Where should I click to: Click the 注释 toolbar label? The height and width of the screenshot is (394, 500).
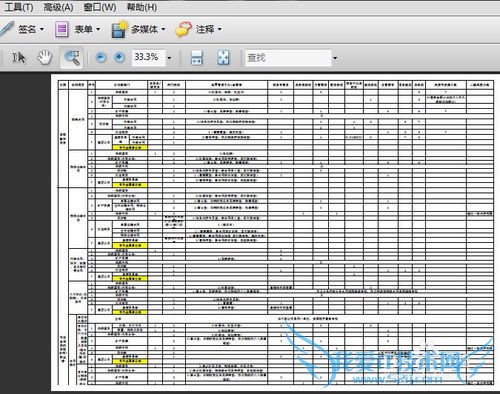205,29
